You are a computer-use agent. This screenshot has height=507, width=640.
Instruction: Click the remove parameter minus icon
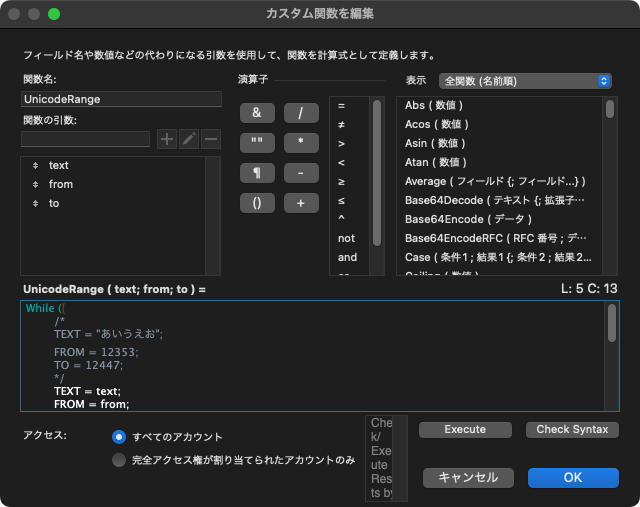[211, 139]
